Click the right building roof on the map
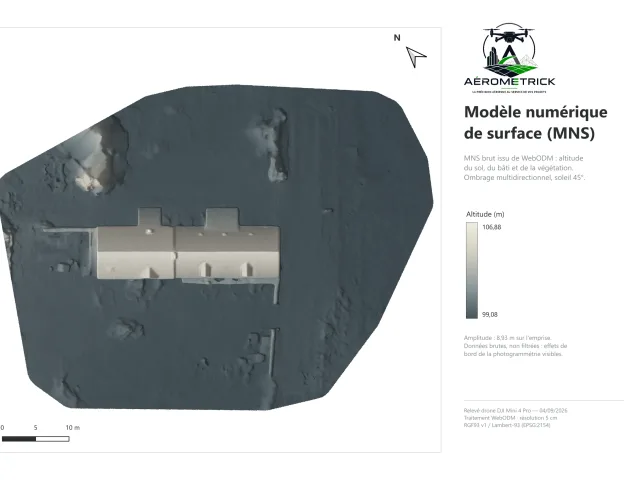The width and height of the screenshot is (640, 480). 227,251
